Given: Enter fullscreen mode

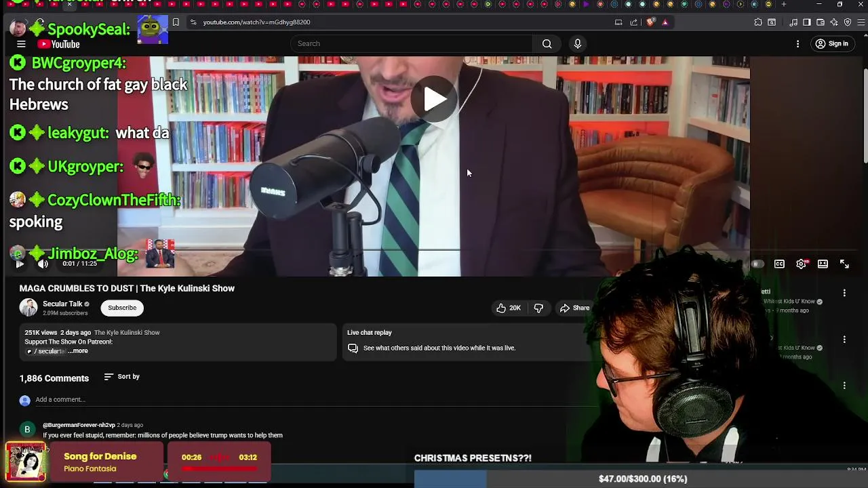Looking at the screenshot, I should pos(844,264).
